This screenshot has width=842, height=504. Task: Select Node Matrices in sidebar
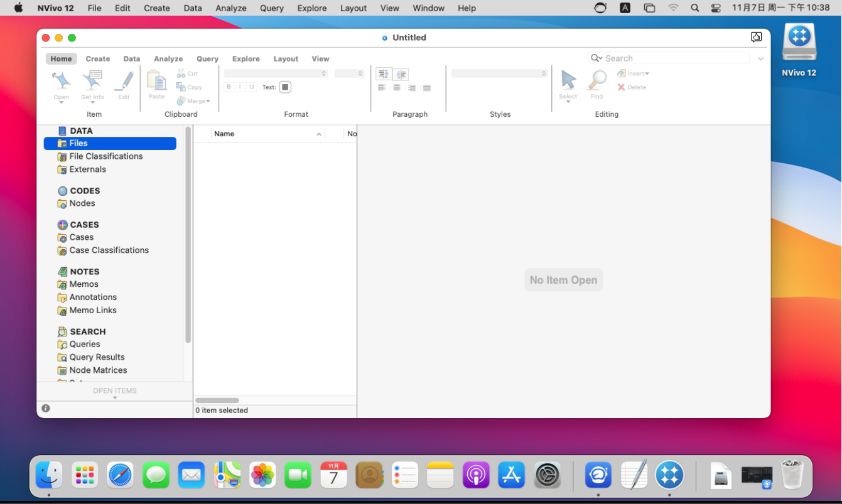coord(92,370)
